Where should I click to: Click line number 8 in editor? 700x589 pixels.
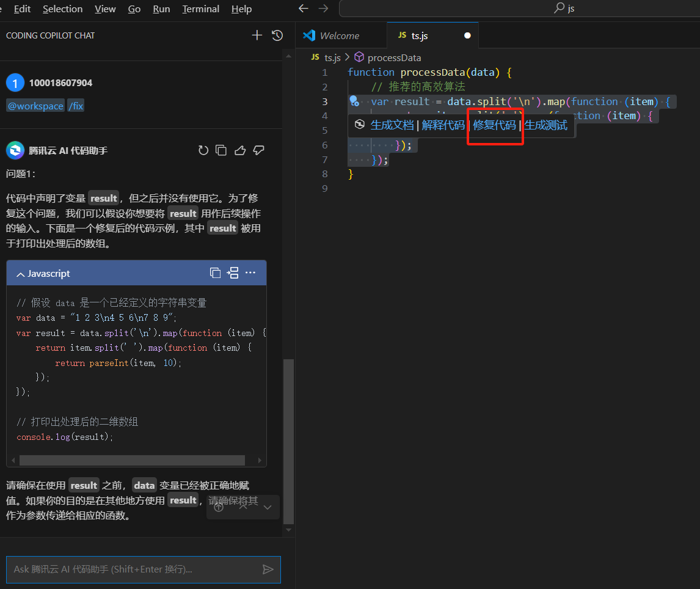coord(324,174)
